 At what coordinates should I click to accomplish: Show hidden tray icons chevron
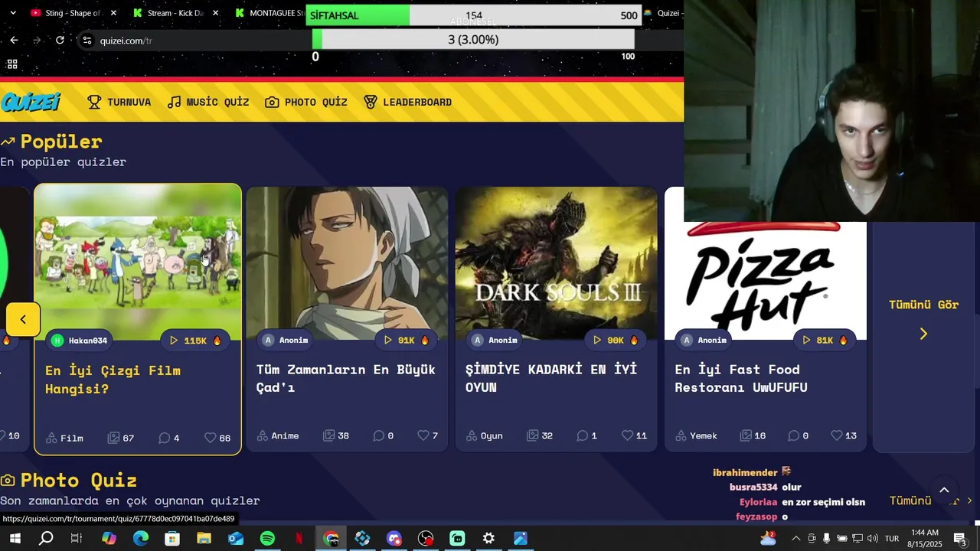tap(795, 539)
